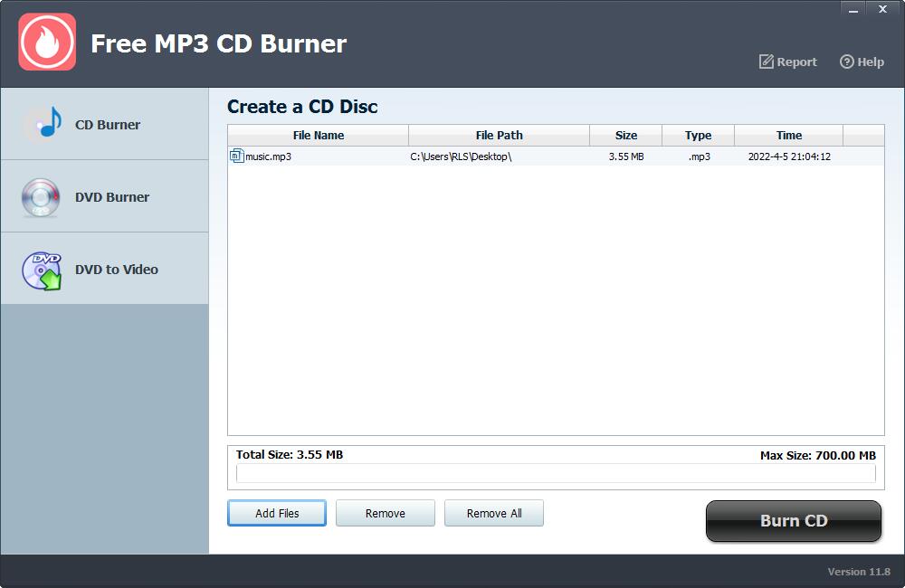
Task: Switch to the CD Burner tab
Action: click(x=104, y=124)
